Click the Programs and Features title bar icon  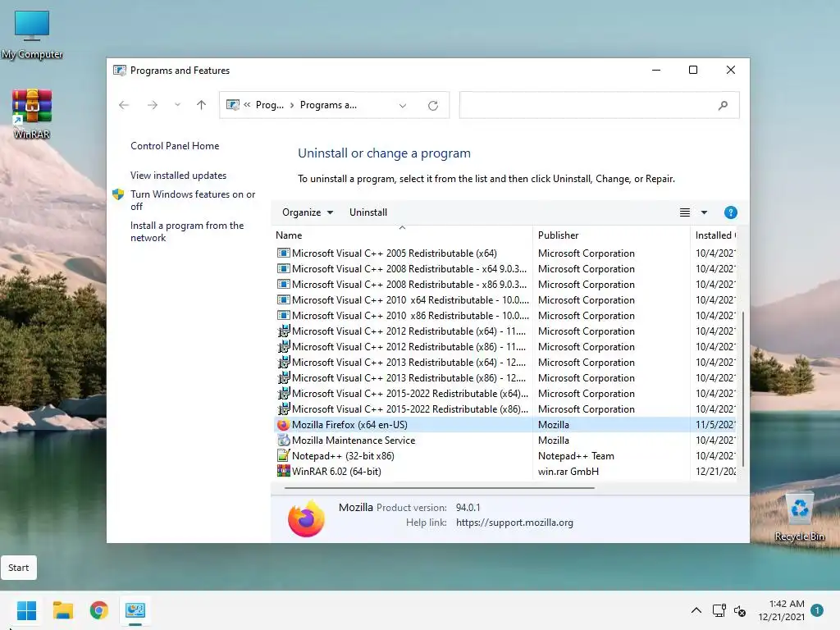(120, 71)
